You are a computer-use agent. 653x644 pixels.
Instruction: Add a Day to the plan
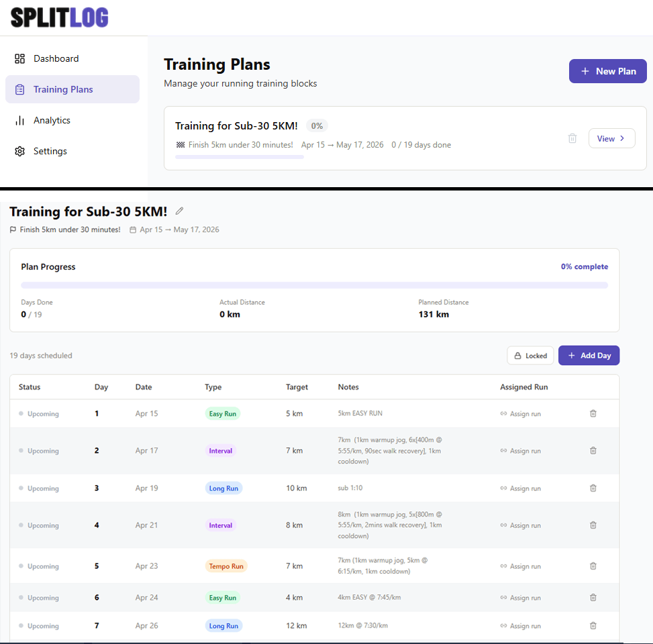[589, 356]
